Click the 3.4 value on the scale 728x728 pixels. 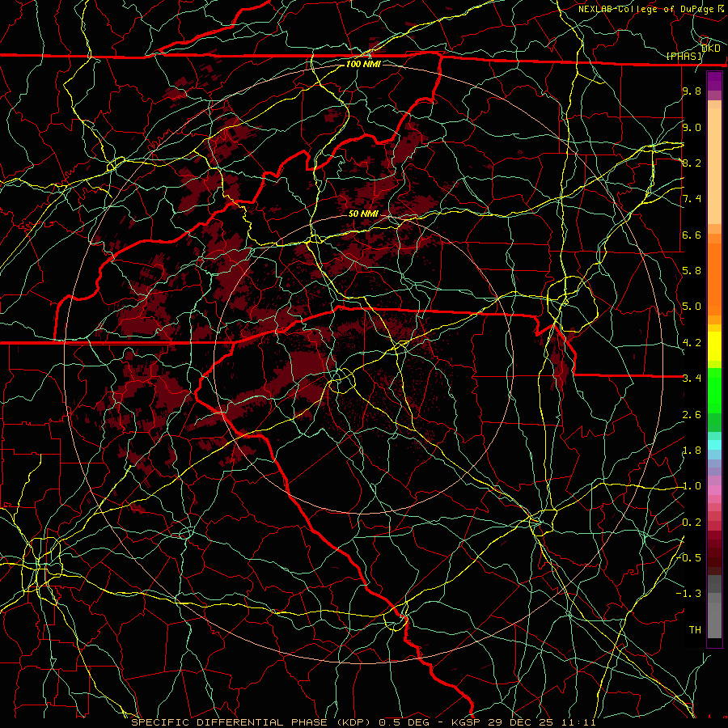pyautogui.click(x=692, y=379)
